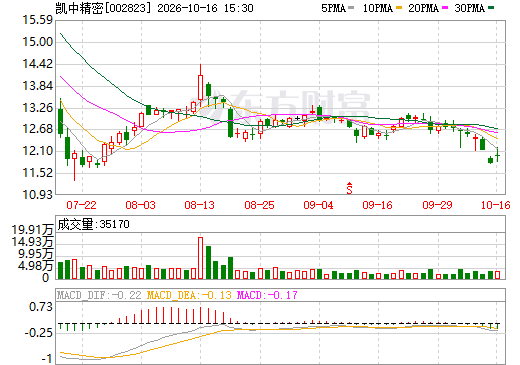Click the orange 10PMA color dash
The width and height of the screenshot is (520, 365).
tap(399, 7)
